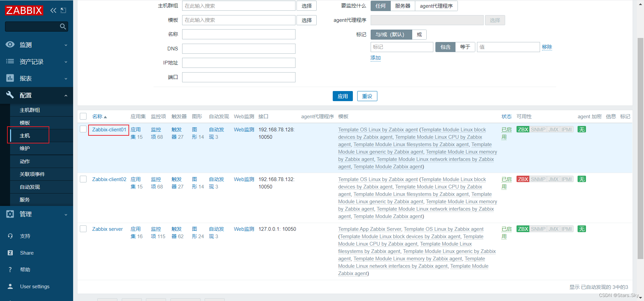Click red ZBX badge for Zabbix-client02
Image resolution: width=644 pixels, height=301 pixels.
(x=523, y=179)
